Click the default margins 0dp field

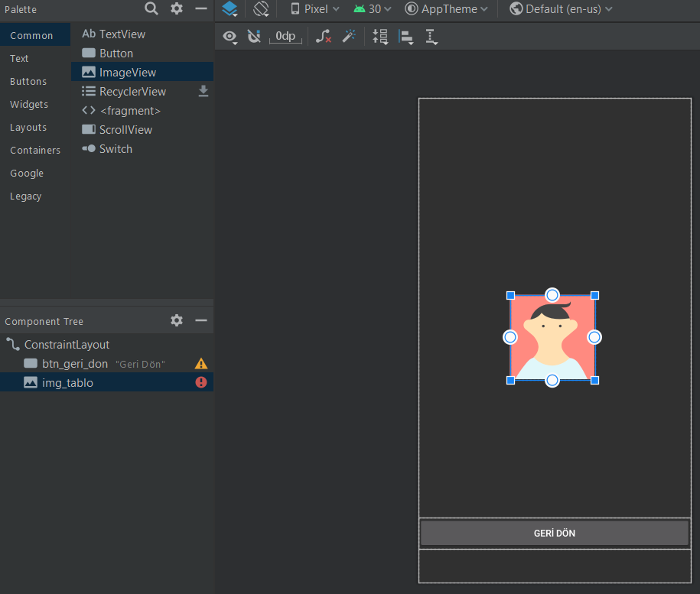coord(285,36)
